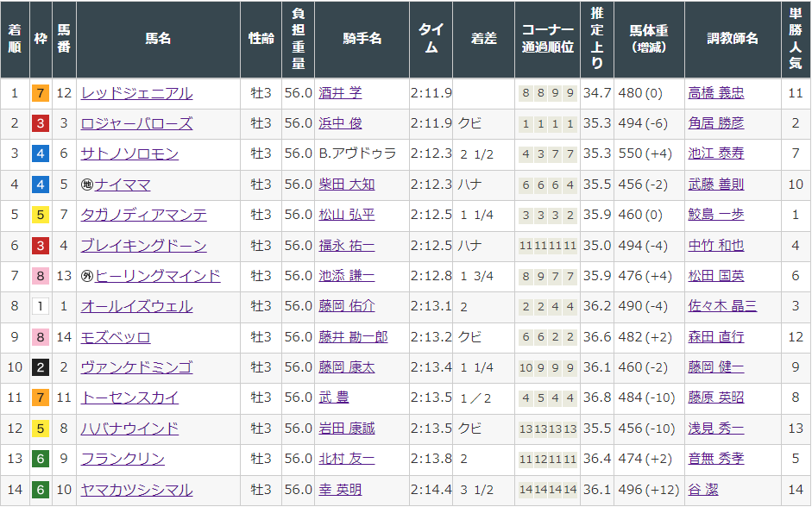This screenshot has height=507, width=812.
Task: Open horse レッドジェニアル link
Action: point(136,93)
